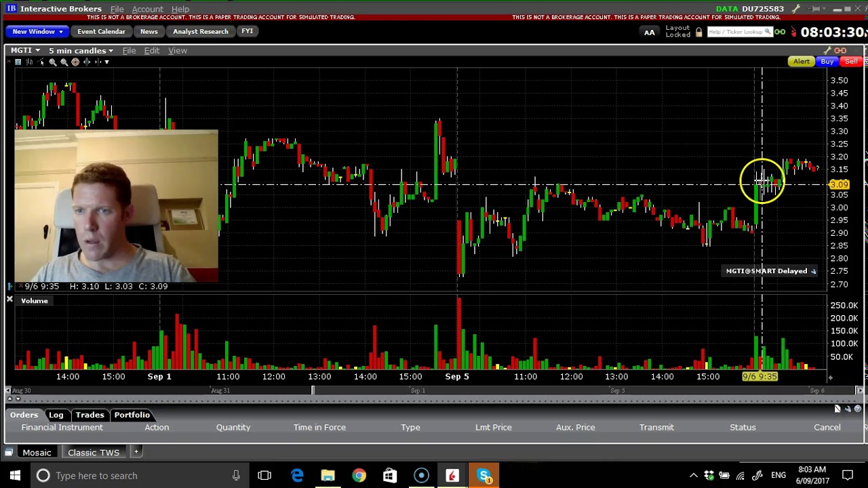The width and height of the screenshot is (868, 488).
Task: Open Analyst Research
Action: (200, 31)
